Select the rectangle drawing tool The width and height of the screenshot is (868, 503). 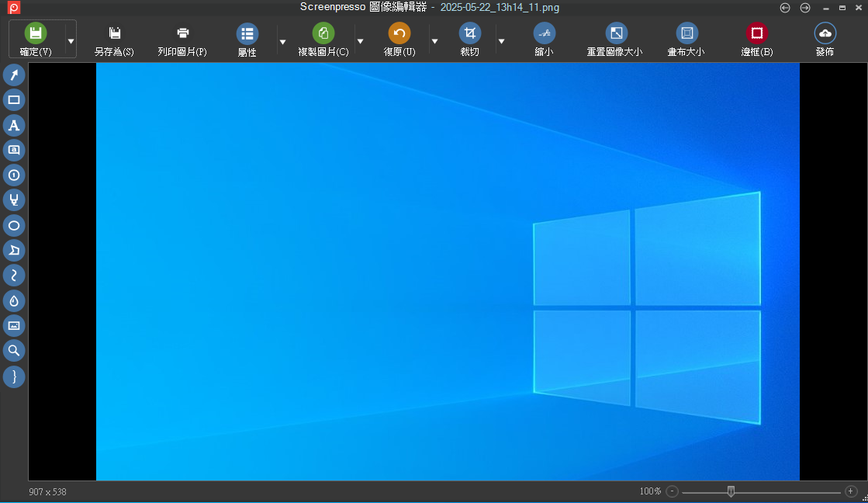[14, 100]
